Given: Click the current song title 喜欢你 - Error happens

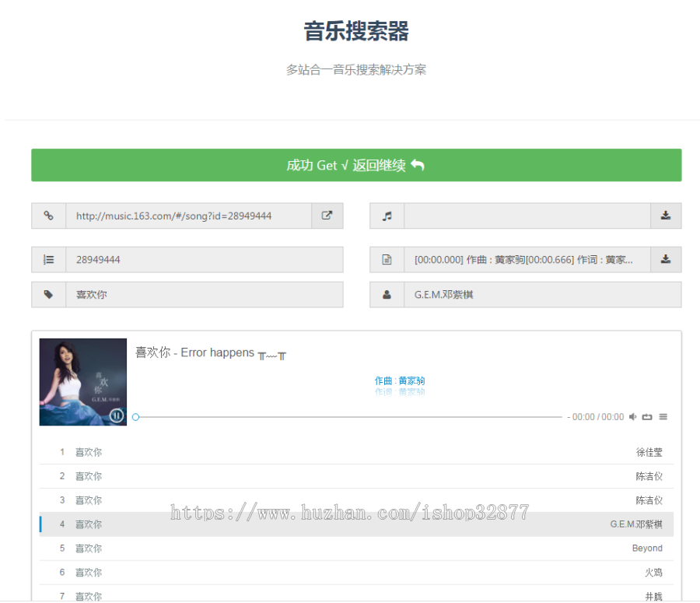Looking at the screenshot, I should point(211,353).
